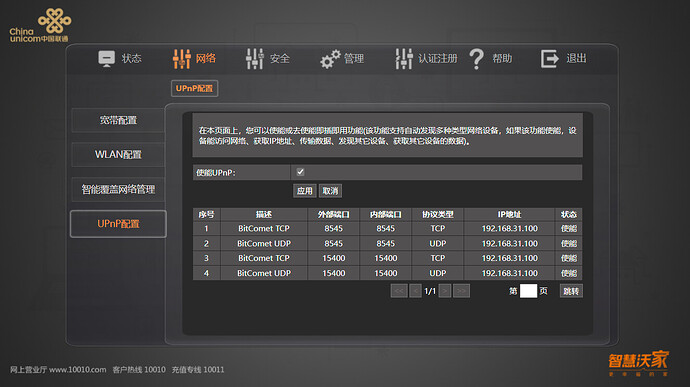Click the 外部端口 column header

334,214
